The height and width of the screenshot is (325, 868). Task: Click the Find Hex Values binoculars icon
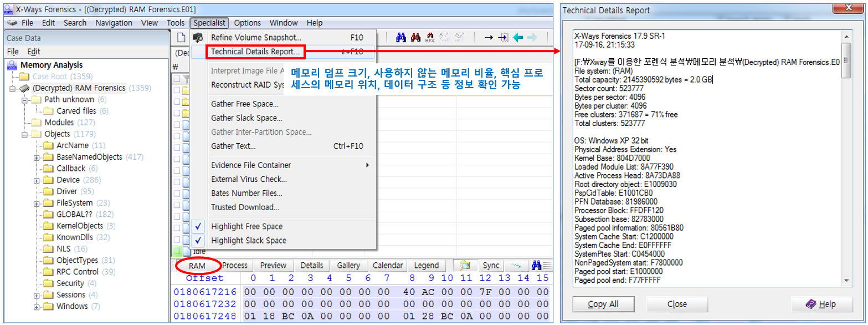pos(430,37)
